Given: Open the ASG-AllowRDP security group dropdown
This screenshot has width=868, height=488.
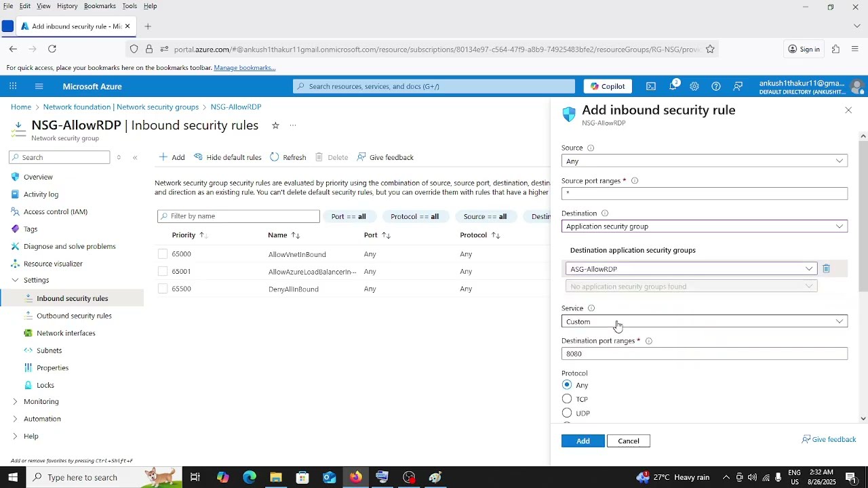Looking at the screenshot, I should pos(691,269).
